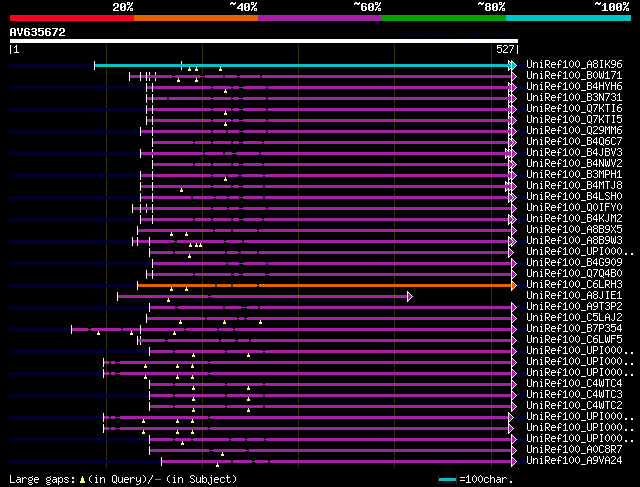
Task: Select the UniRef100_A8B9X5 label
Action: [x=574, y=230]
